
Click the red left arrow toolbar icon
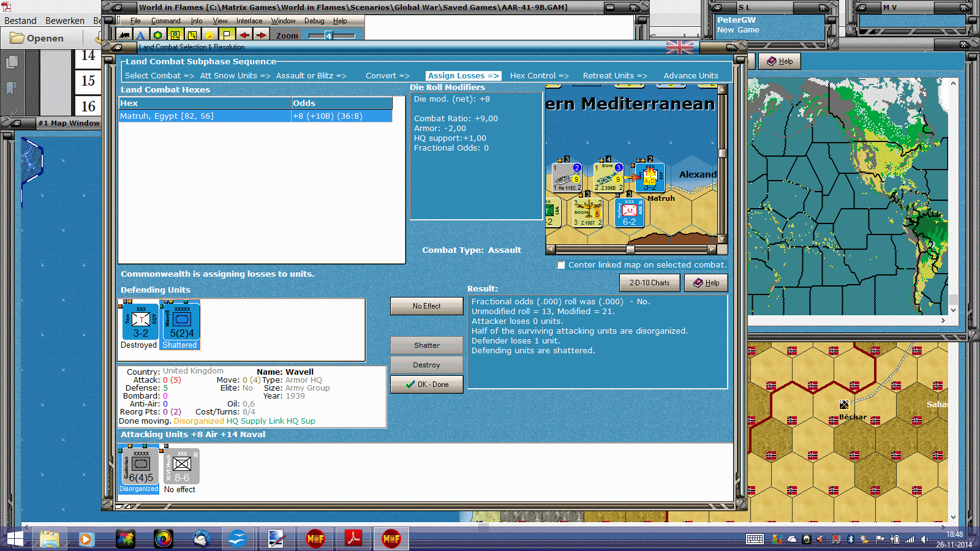(x=244, y=35)
